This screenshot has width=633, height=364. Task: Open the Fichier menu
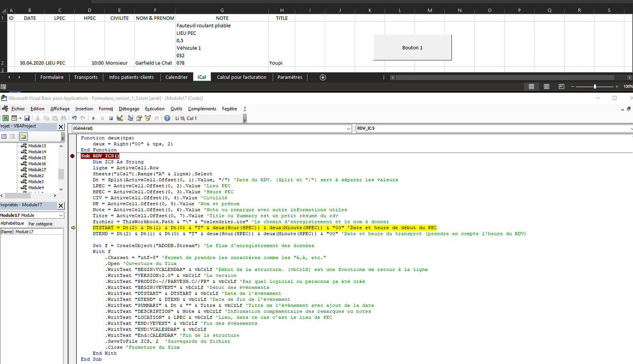click(18, 109)
